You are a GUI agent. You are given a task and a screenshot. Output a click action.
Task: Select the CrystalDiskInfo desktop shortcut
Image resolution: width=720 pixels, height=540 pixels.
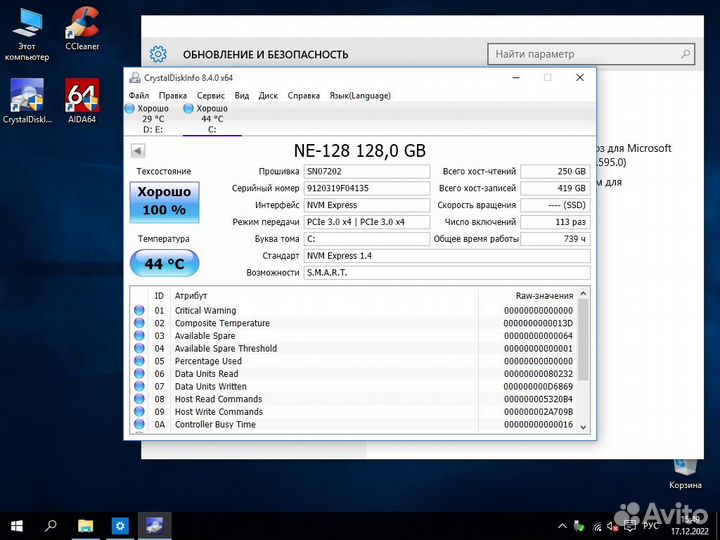point(27,97)
